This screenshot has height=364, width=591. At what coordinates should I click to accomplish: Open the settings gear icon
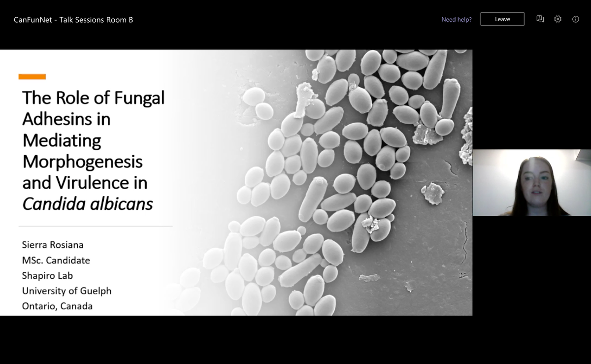pyautogui.click(x=558, y=19)
